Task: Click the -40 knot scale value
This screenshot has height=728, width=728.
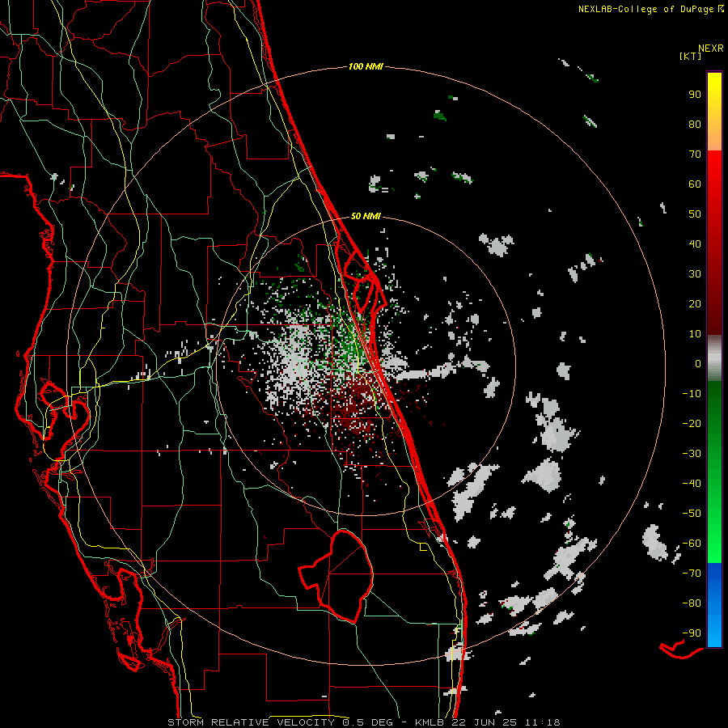Action: coord(692,484)
